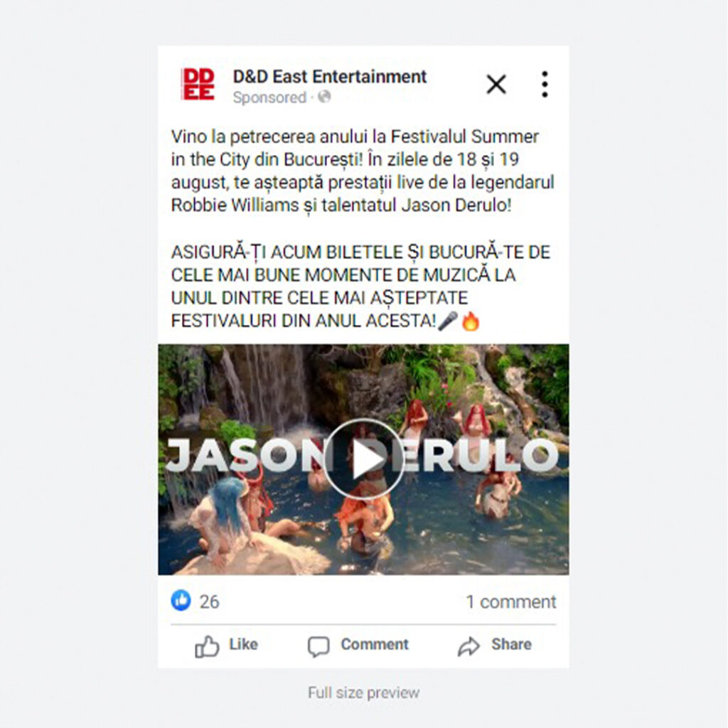
Task: Dismiss the ad with the X icon
Action: click(496, 85)
